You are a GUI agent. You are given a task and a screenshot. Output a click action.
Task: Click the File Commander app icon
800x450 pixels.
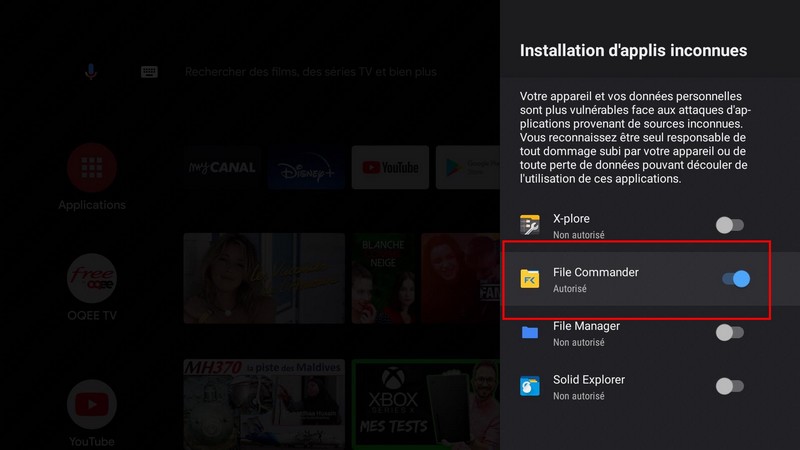530,279
